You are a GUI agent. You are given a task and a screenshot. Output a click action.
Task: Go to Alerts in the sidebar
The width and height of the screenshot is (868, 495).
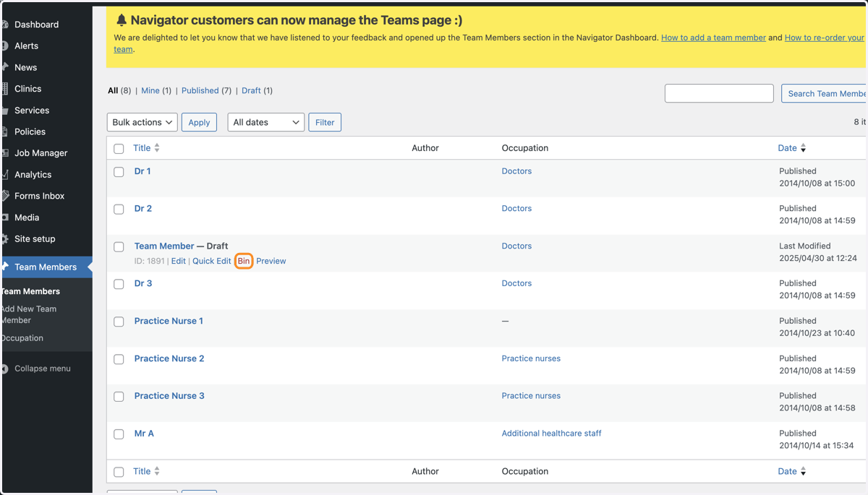point(27,46)
